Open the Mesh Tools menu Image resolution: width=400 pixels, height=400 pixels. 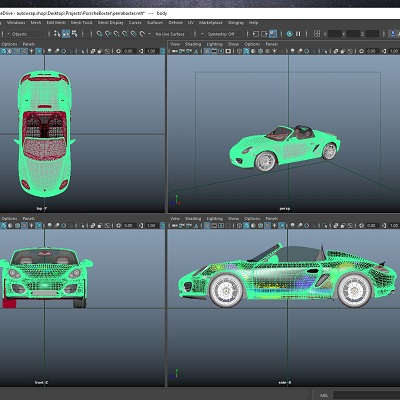tap(82, 23)
